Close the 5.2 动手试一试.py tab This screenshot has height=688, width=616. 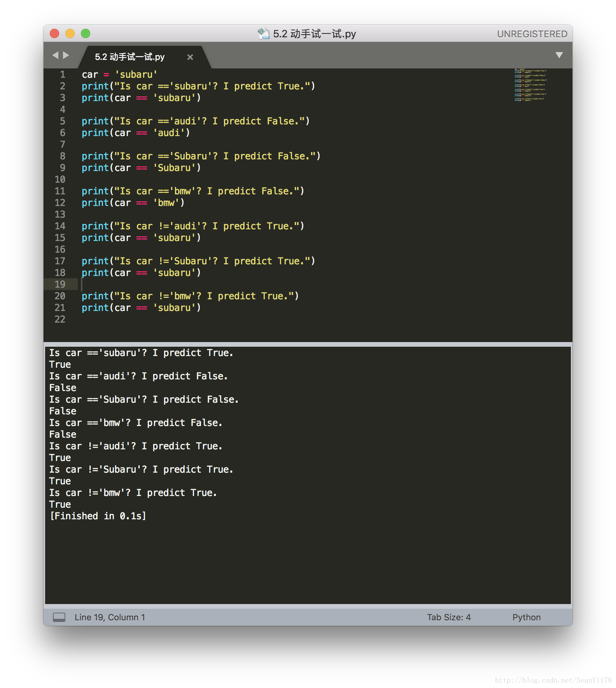[x=190, y=57]
